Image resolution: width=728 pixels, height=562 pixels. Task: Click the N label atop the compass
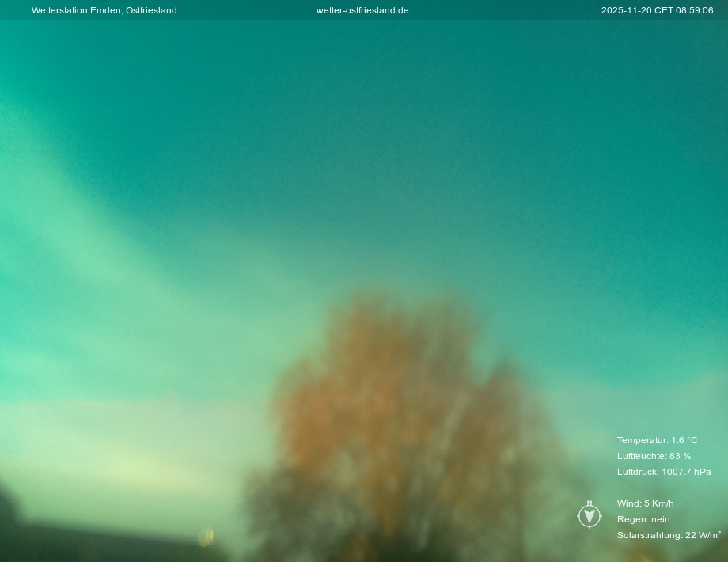[x=590, y=503]
